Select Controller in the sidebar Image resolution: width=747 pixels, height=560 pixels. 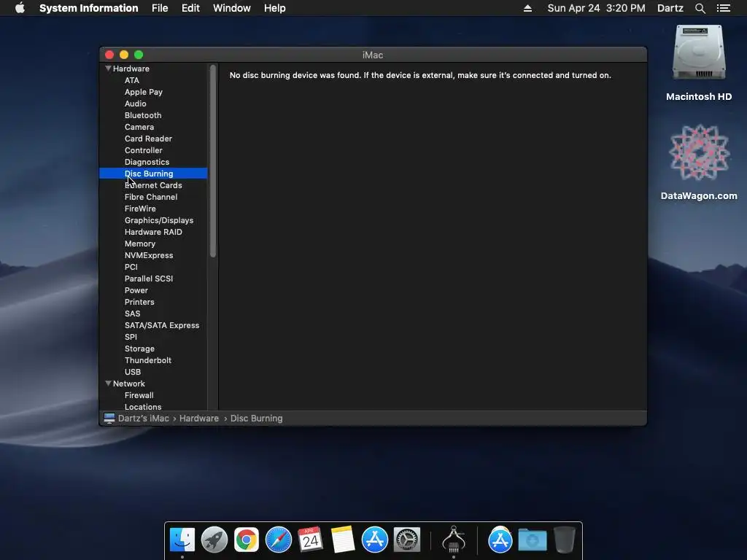point(144,150)
